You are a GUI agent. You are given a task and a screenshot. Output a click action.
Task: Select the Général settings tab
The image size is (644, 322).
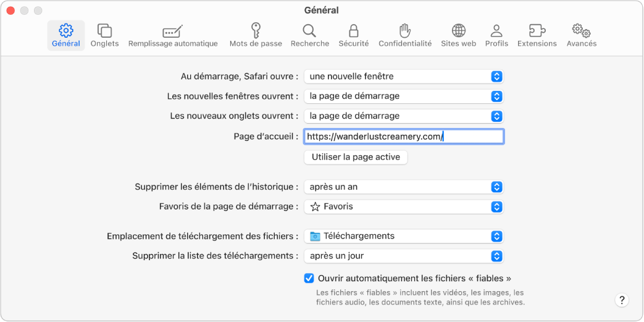click(66, 35)
